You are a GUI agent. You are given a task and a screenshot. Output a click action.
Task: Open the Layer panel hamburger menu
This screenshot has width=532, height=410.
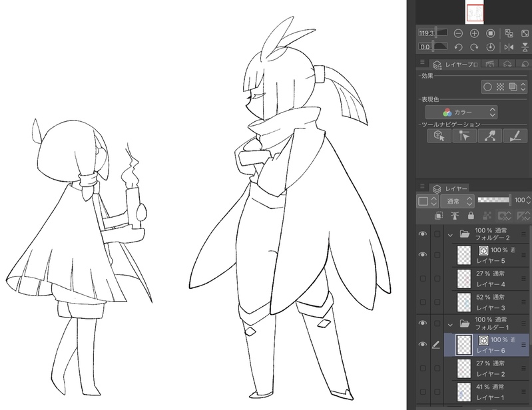coord(422,186)
